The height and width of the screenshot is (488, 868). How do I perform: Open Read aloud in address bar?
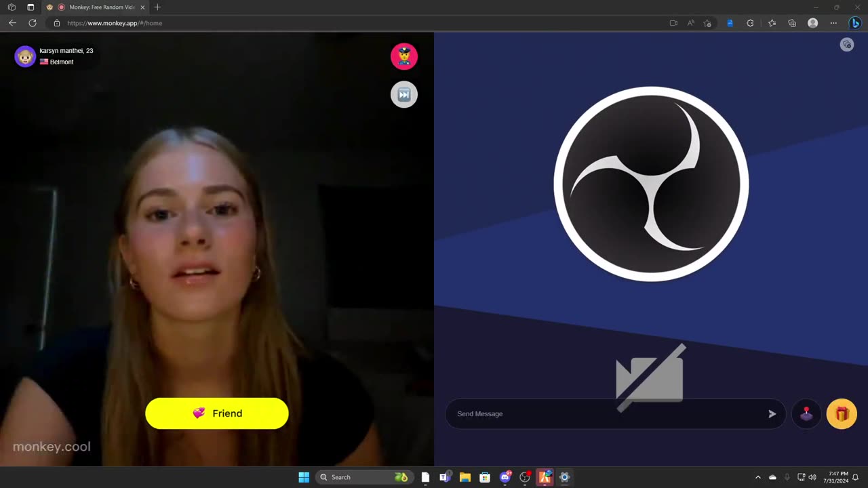pyautogui.click(x=691, y=23)
